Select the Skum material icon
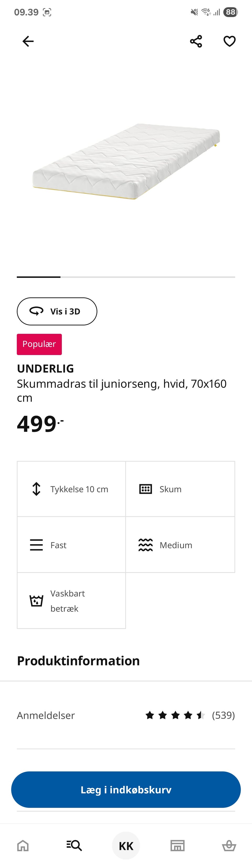The width and height of the screenshot is (252, 868). tap(145, 489)
